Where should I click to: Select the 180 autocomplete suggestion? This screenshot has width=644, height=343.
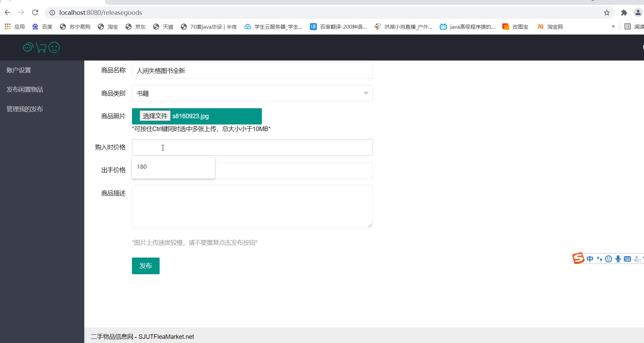point(173,167)
